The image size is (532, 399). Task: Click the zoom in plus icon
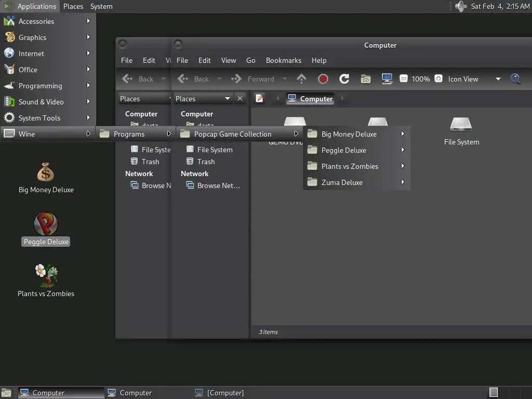(x=438, y=79)
